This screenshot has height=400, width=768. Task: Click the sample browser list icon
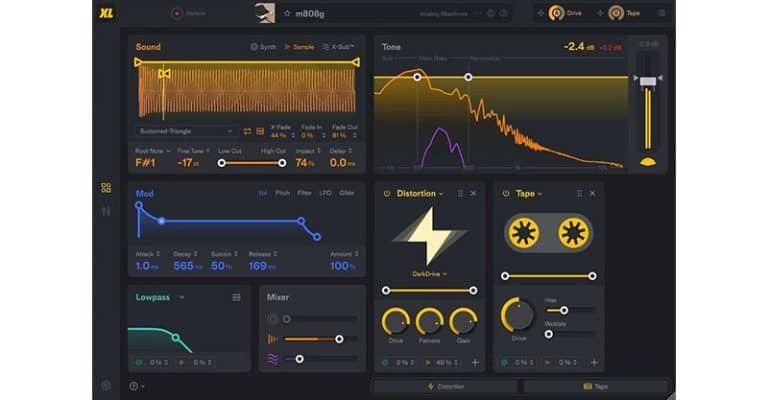coord(260,131)
